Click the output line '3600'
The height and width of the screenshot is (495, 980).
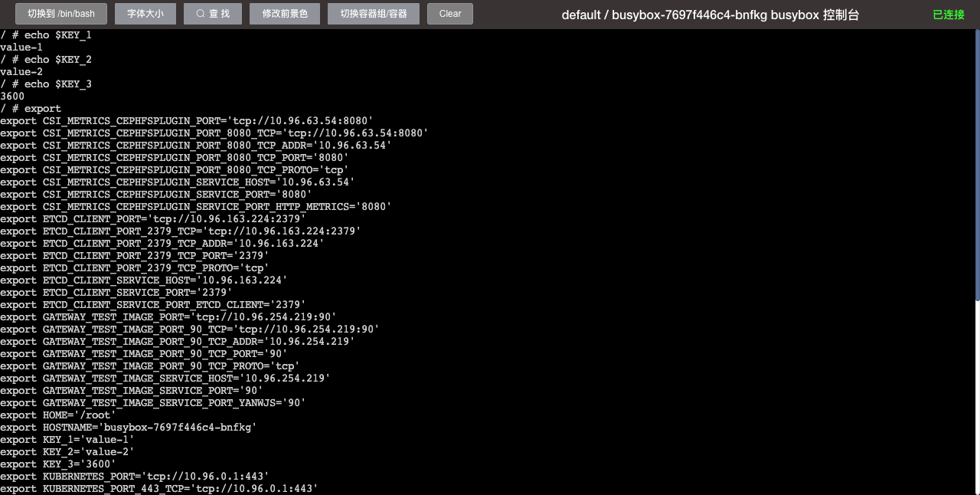pyautogui.click(x=12, y=97)
